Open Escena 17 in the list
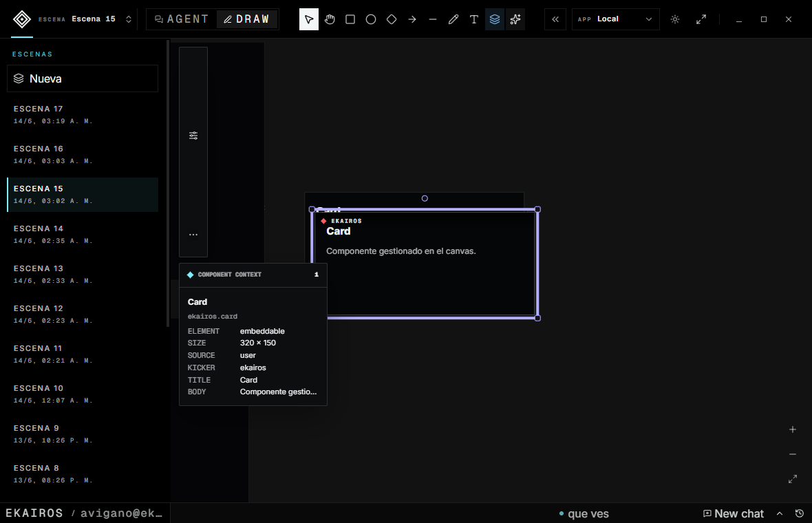This screenshot has height=523, width=812. click(x=83, y=114)
